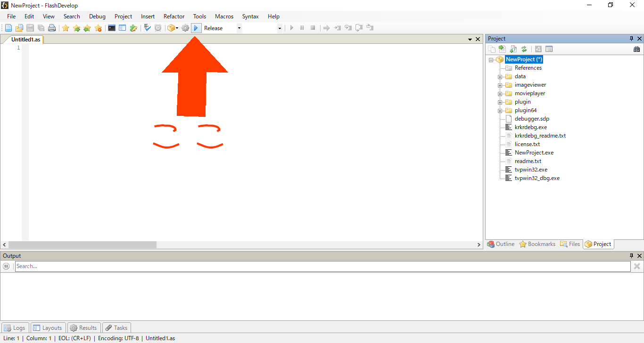This screenshot has width=644, height=343.
Task: Pin the Project panel with the pushpin
Action: (x=632, y=39)
